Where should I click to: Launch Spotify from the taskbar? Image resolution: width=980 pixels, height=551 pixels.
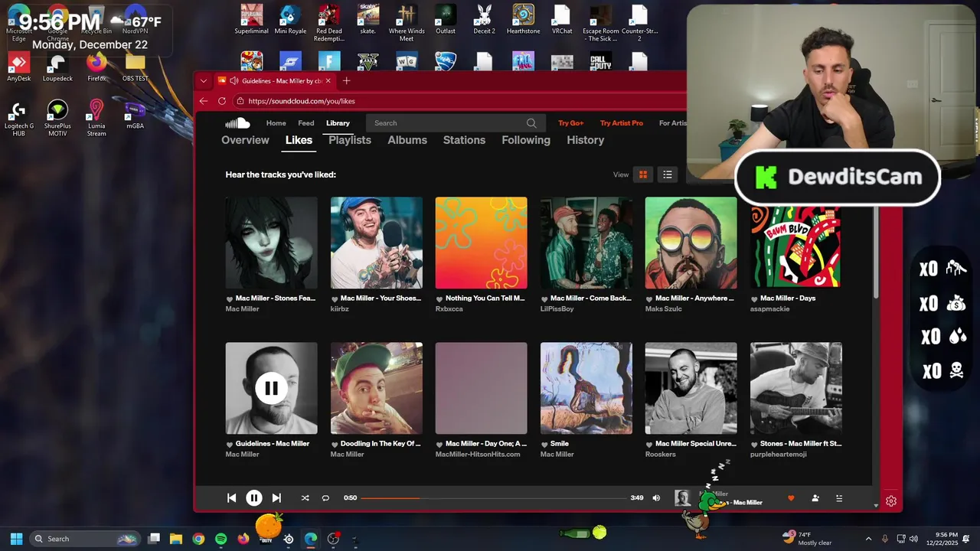click(221, 539)
